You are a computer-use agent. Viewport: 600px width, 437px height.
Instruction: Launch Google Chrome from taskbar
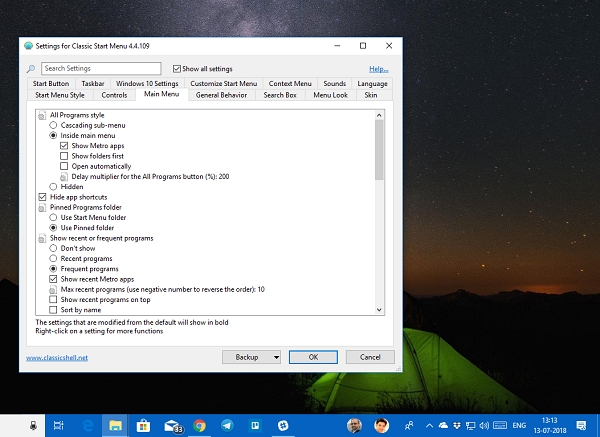[x=199, y=425]
